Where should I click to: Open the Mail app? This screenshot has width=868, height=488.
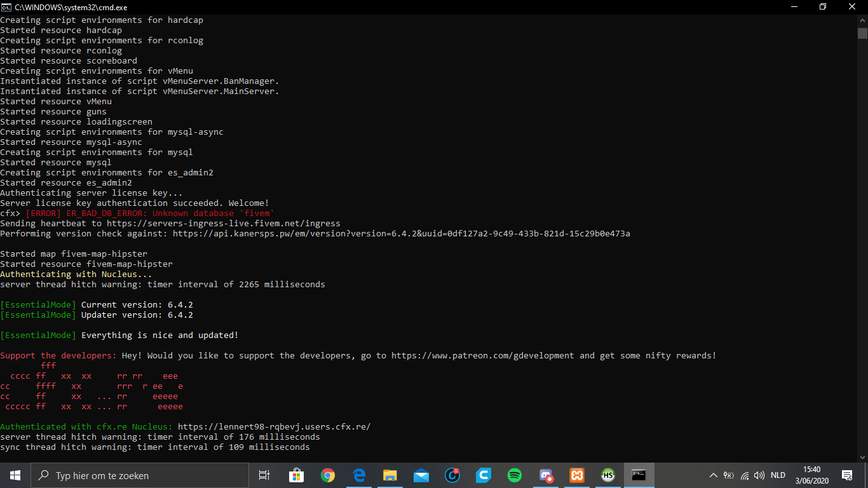[421, 475]
